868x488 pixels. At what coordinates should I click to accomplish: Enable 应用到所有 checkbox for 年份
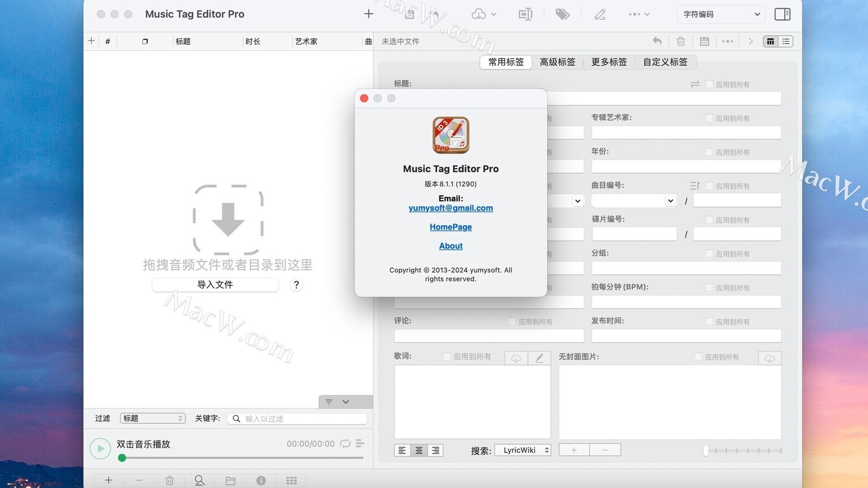coord(709,152)
